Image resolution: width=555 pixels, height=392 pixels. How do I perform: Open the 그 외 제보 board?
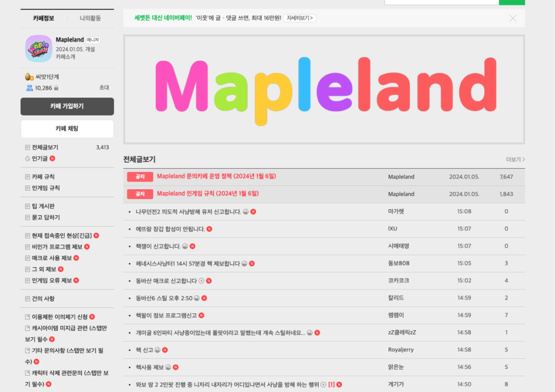tap(44, 269)
